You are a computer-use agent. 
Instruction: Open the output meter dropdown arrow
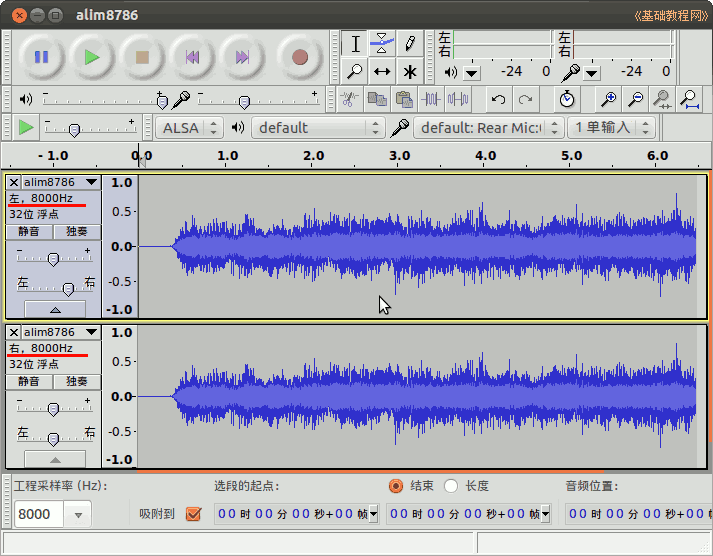point(472,73)
